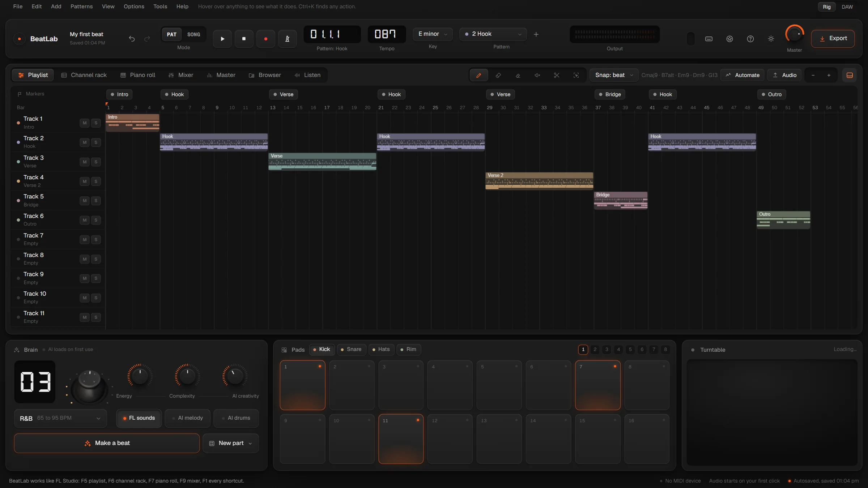
Task: Open the Tools menu
Action: click(x=160, y=7)
